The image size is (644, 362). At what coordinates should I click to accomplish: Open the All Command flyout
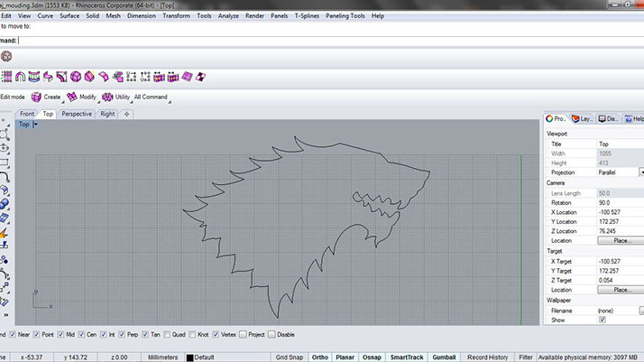[151, 97]
